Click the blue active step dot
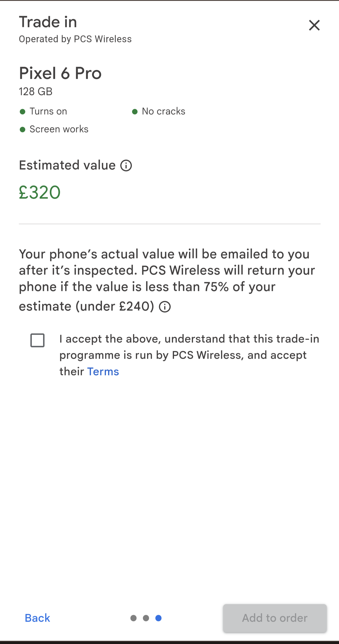 [x=158, y=618]
